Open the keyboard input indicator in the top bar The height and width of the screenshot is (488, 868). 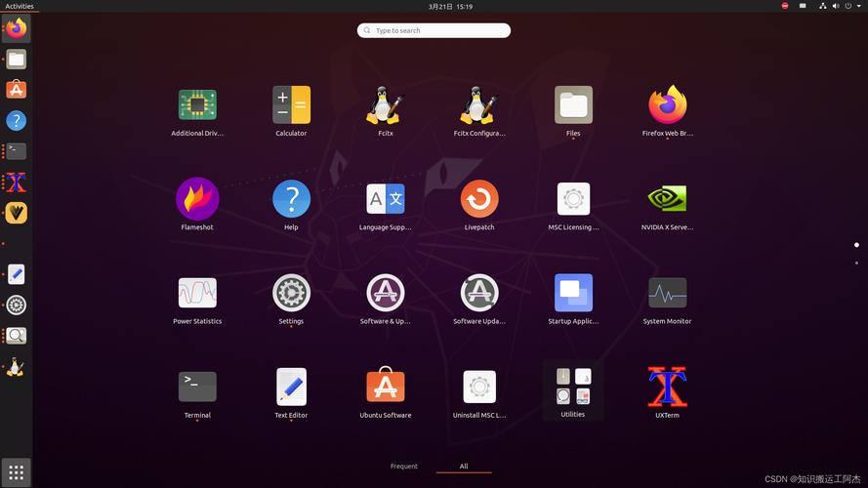pos(803,6)
